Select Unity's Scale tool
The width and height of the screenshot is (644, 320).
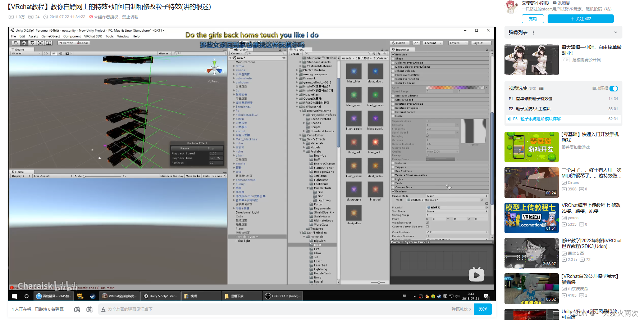tap(41, 43)
